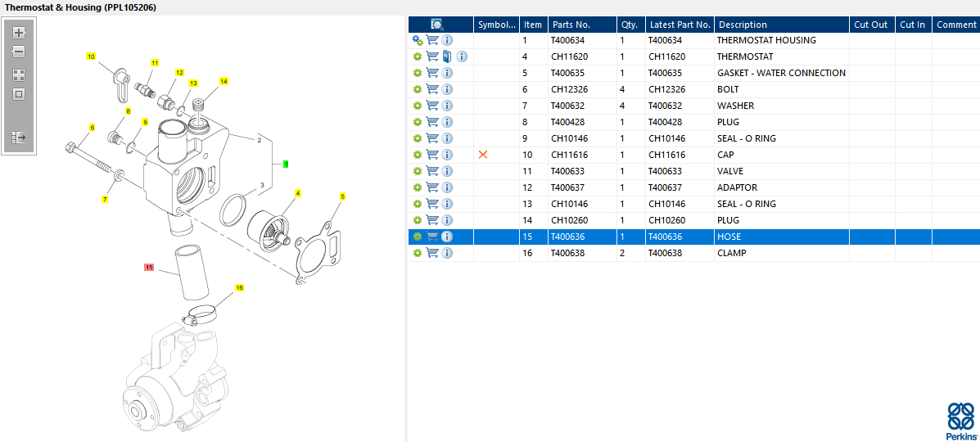Select diagram callout 5 for gasket

(x=342, y=196)
